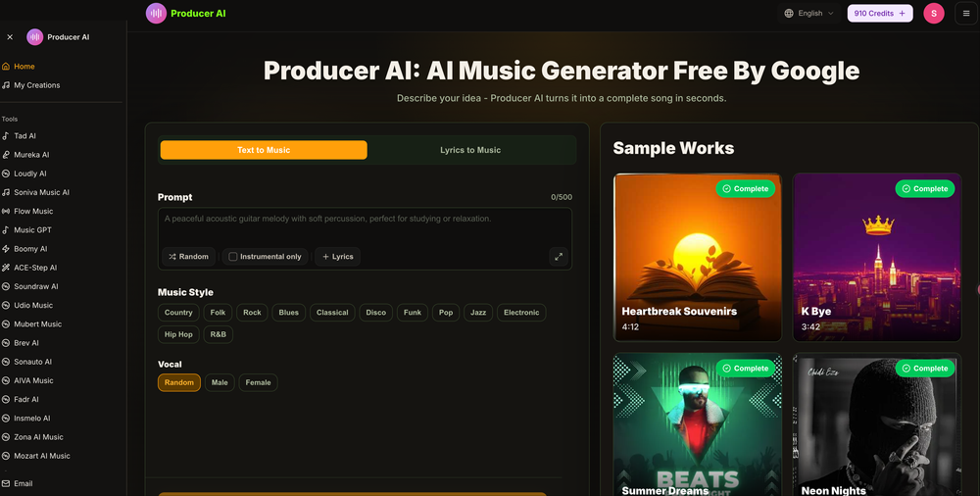Click the Soundraw AI icon
The image size is (980, 496).
[6, 286]
